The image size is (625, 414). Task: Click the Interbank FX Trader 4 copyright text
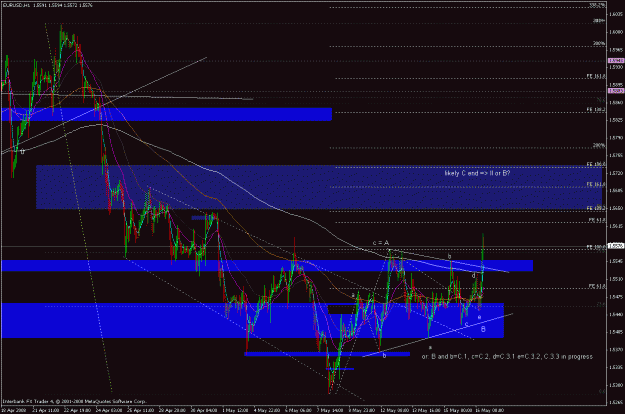tap(75, 401)
